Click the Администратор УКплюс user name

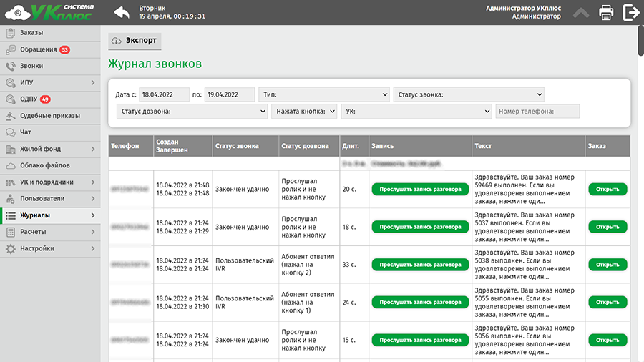pos(523,8)
